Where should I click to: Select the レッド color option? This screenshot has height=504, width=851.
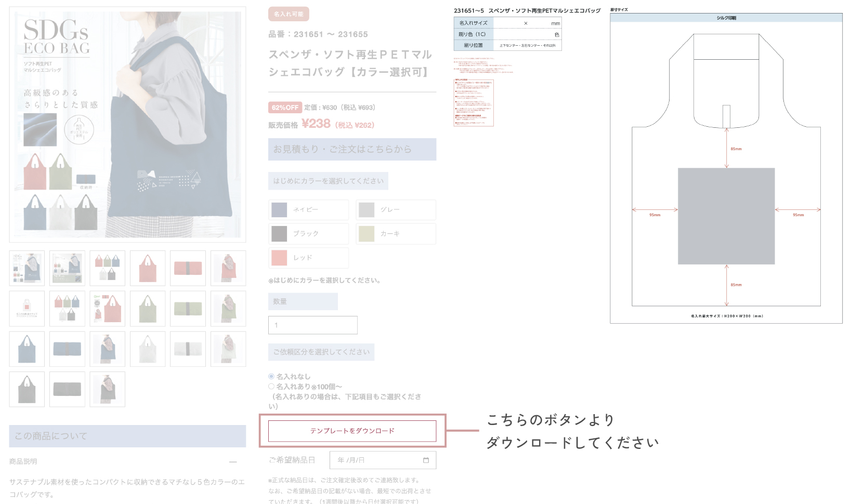[x=308, y=258]
